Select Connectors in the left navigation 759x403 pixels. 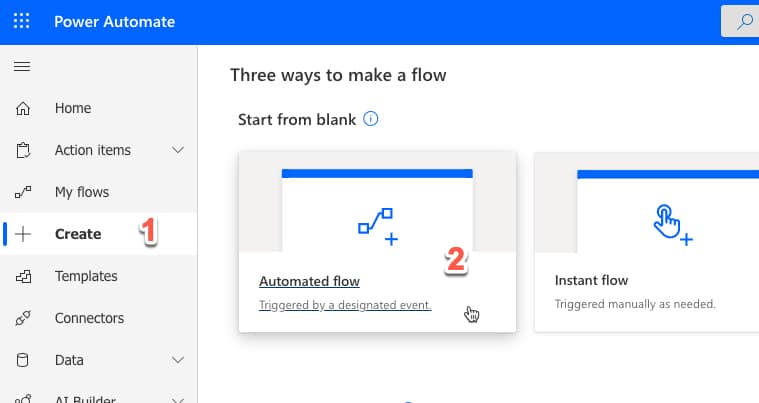(x=89, y=318)
